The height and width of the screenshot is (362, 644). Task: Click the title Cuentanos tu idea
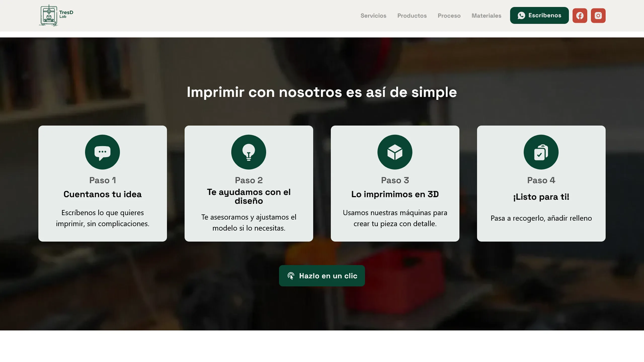point(102,194)
